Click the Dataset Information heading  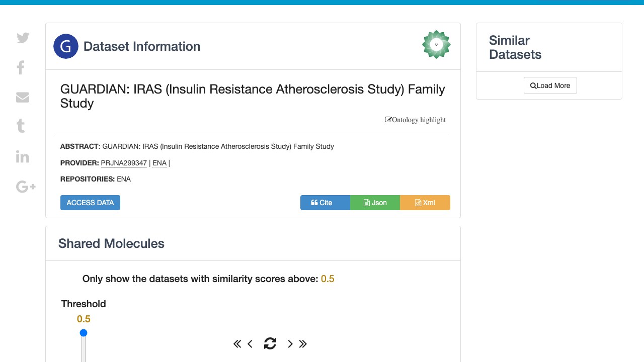142,46
